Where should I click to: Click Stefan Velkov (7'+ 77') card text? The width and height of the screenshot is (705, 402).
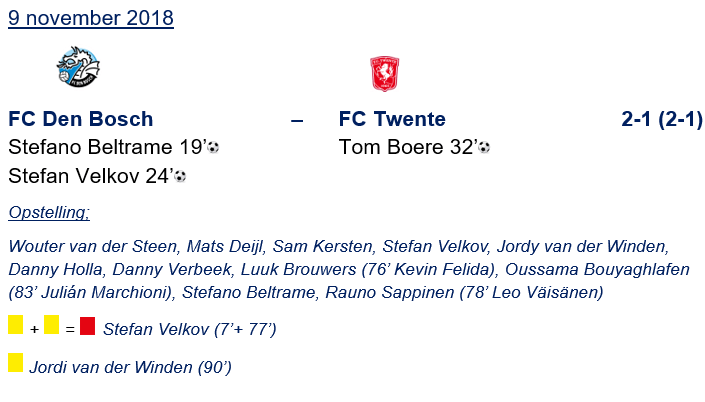(x=190, y=328)
